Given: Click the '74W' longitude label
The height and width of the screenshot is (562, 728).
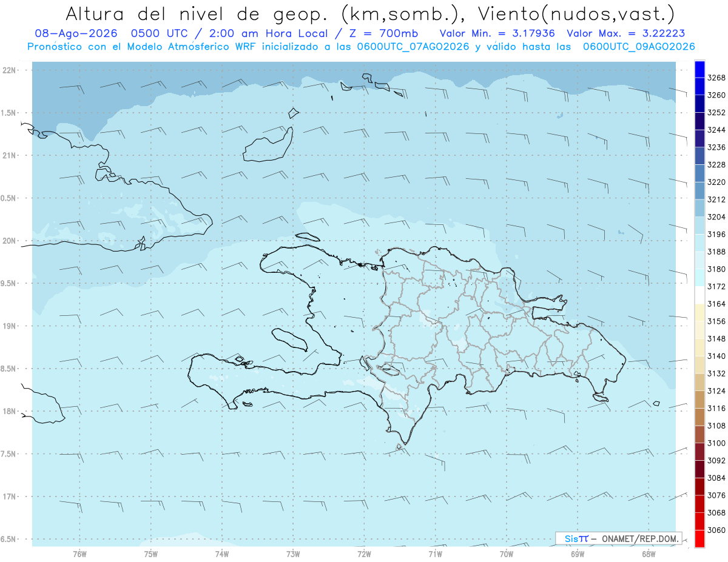Looking at the screenshot, I should click(x=222, y=554).
